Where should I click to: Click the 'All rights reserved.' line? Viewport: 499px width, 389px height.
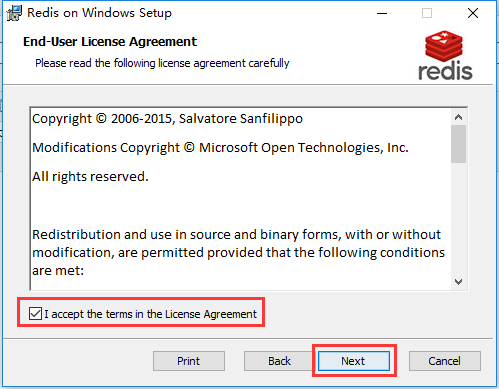point(90,177)
